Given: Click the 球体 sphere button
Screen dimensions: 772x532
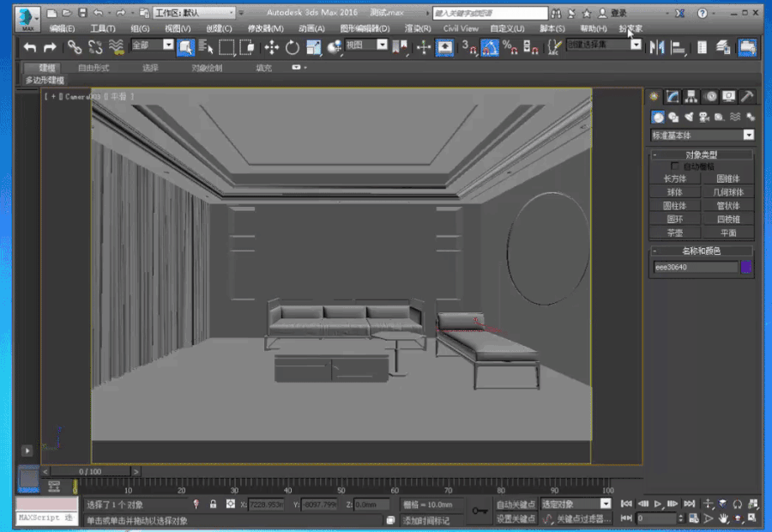Looking at the screenshot, I should point(675,192).
